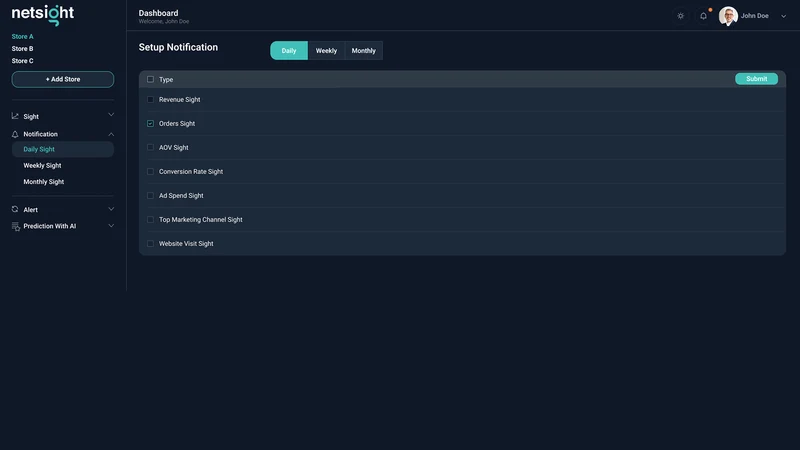The height and width of the screenshot is (450, 800).
Task: Open Monthly Sight in the sidebar
Action: click(x=44, y=182)
